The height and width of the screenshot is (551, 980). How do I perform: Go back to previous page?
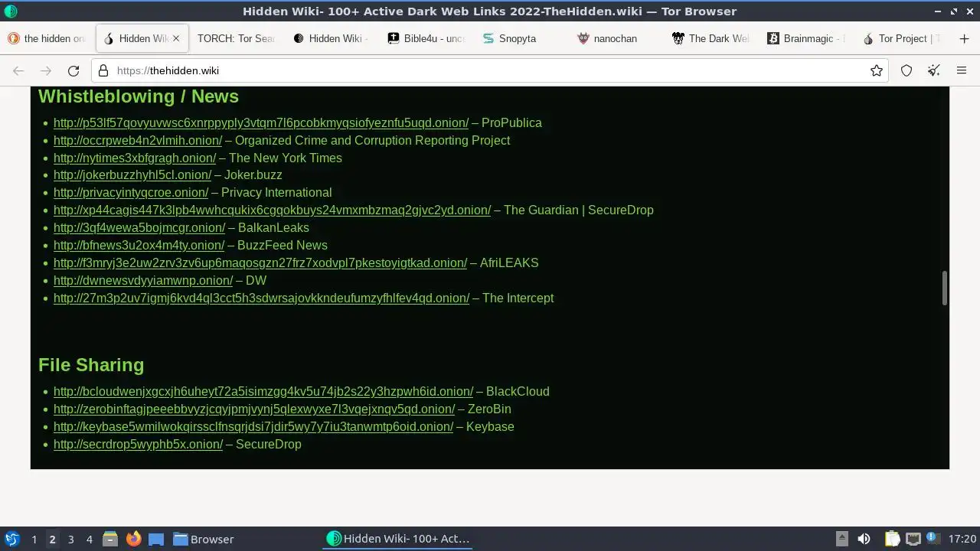18,70
